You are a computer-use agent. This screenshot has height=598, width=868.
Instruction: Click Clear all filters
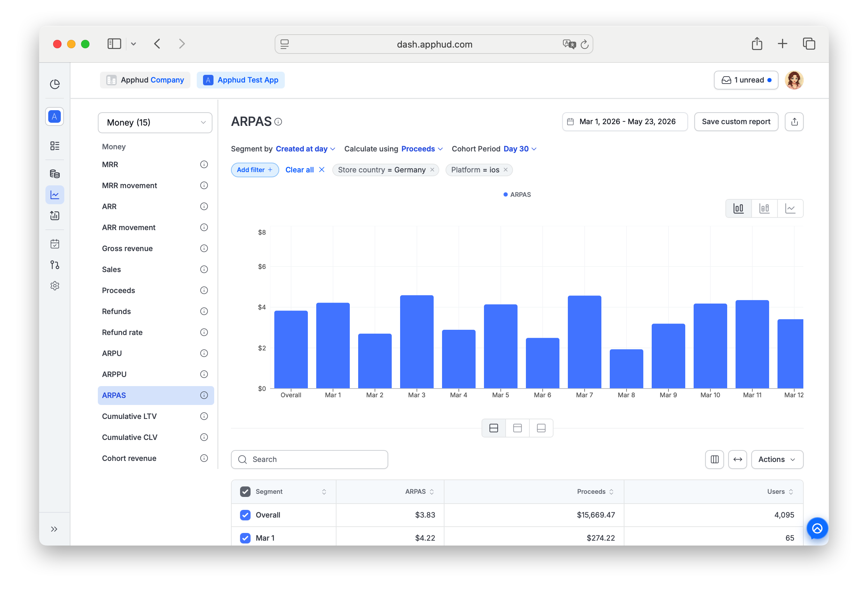(305, 170)
